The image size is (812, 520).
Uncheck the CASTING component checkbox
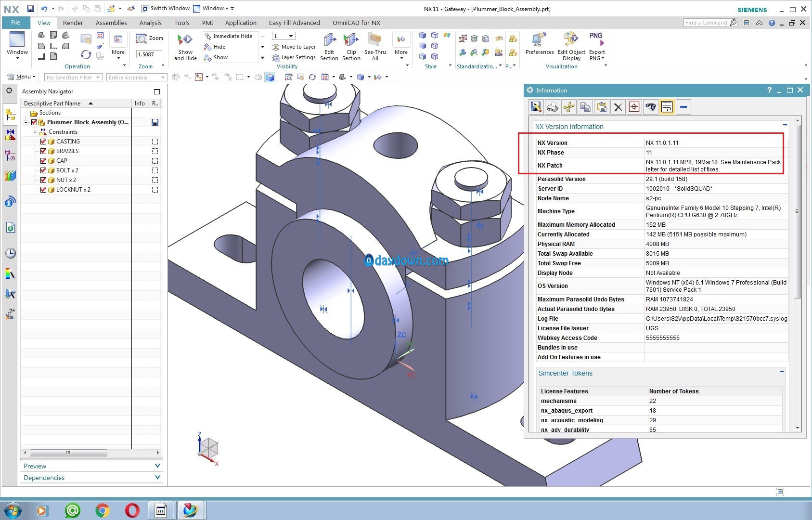(x=43, y=142)
